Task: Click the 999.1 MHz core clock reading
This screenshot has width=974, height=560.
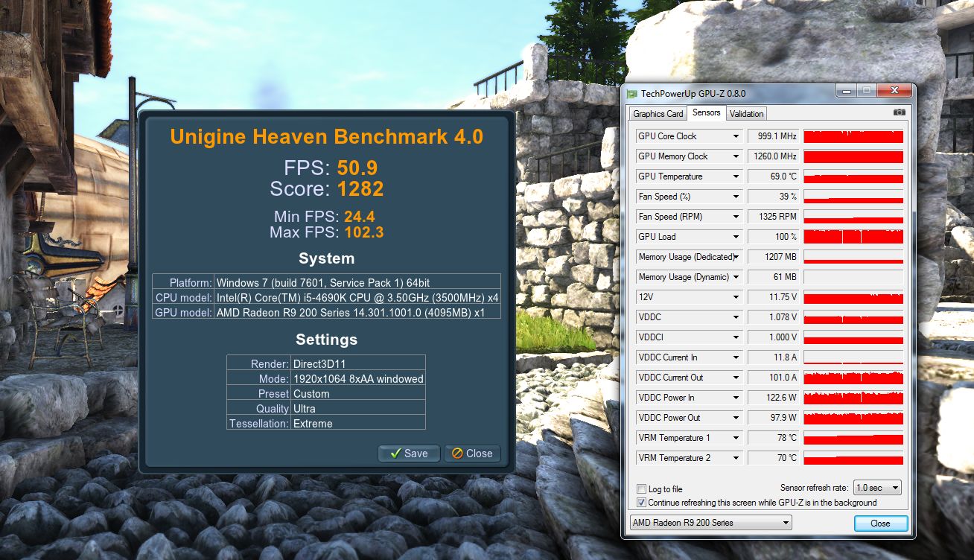Action: (773, 136)
